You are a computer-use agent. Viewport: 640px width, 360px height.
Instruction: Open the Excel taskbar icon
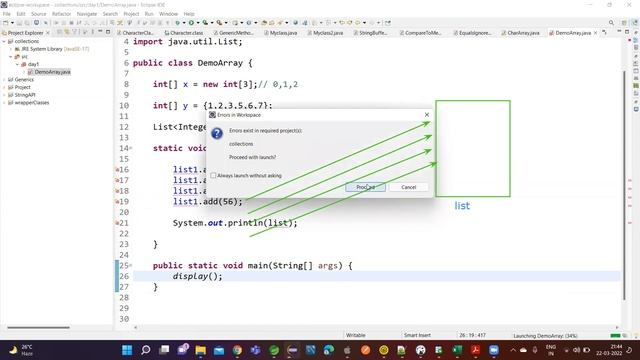click(x=457, y=350)
